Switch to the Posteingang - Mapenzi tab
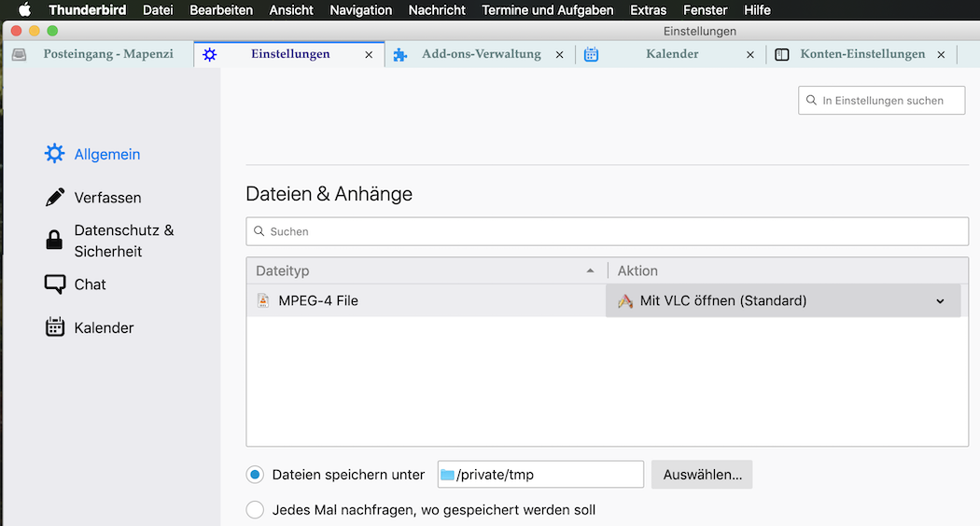Image resolution: width=980 pixels, height=526 pixels. 107,54
